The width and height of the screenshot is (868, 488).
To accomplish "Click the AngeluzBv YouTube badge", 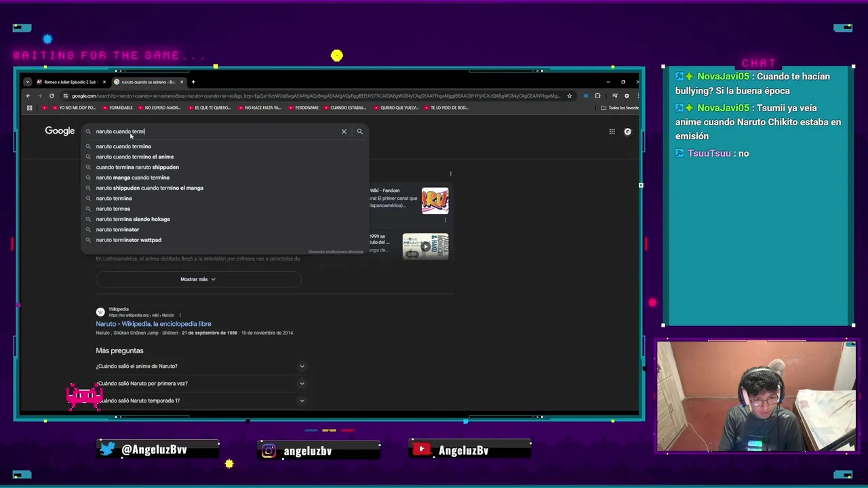I will coord(470,450).
